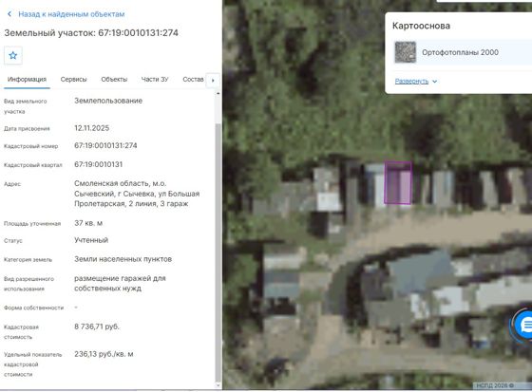Click the info panel scrollbar up arrow
Screen dimensions: 532x392
[218, 93]
